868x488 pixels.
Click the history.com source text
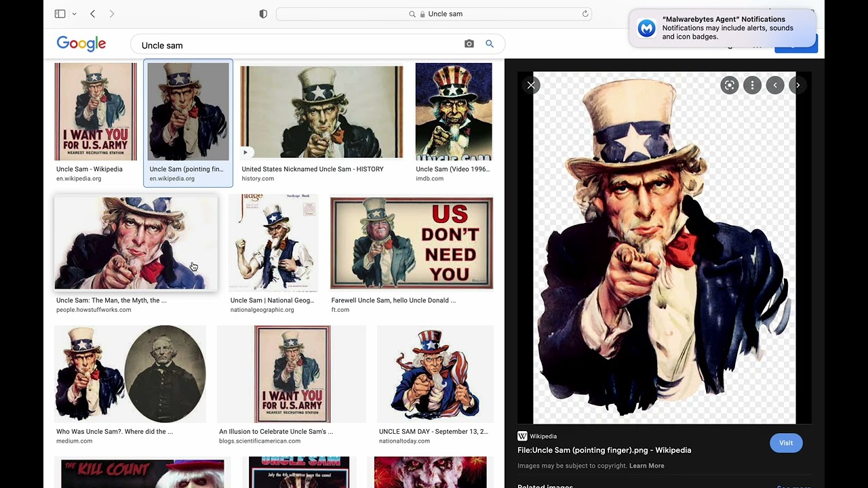coord(258,179)
